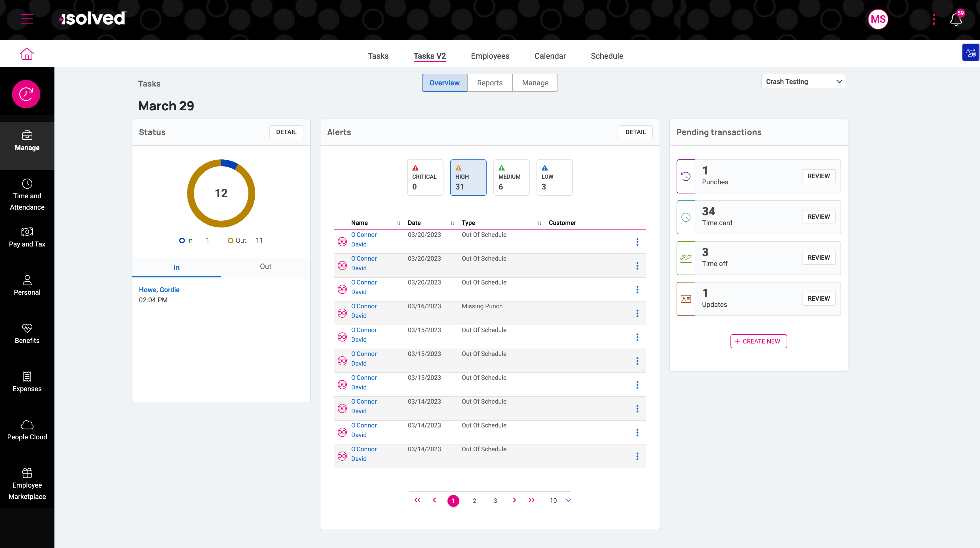The width and height of the screenshot is (980, 548).
Task: Toggle the MEDIUM alerts severity filter
Action: click(511, 177)
